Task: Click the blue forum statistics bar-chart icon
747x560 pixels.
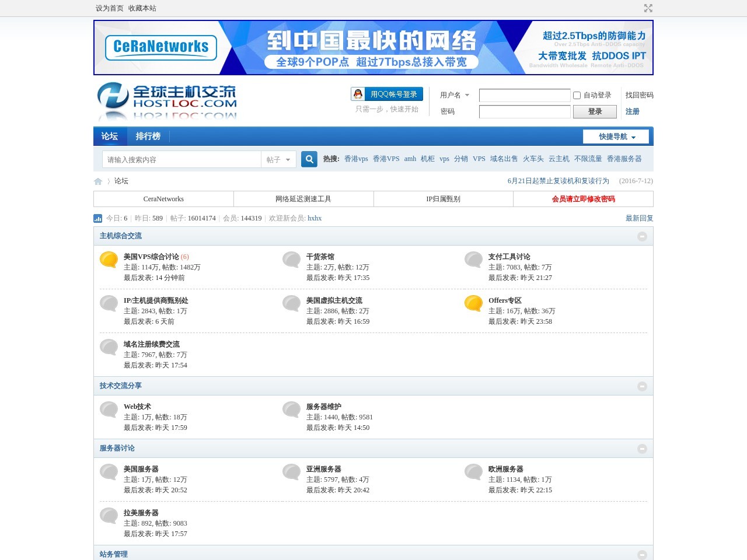Action: (97, 218)
